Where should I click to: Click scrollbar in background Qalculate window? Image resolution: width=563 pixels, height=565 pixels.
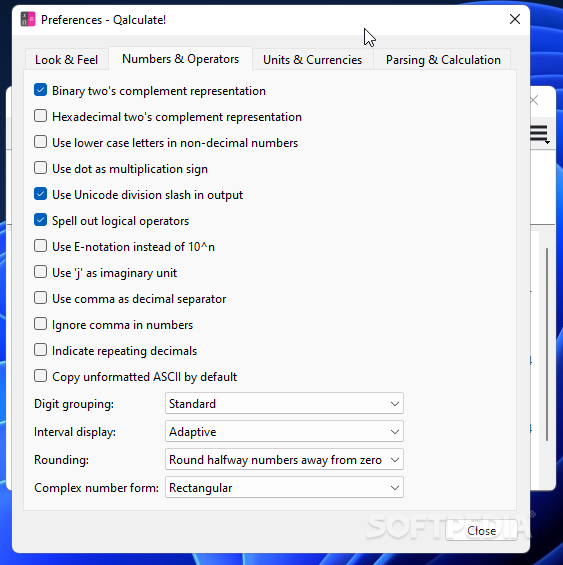(547, 344)
